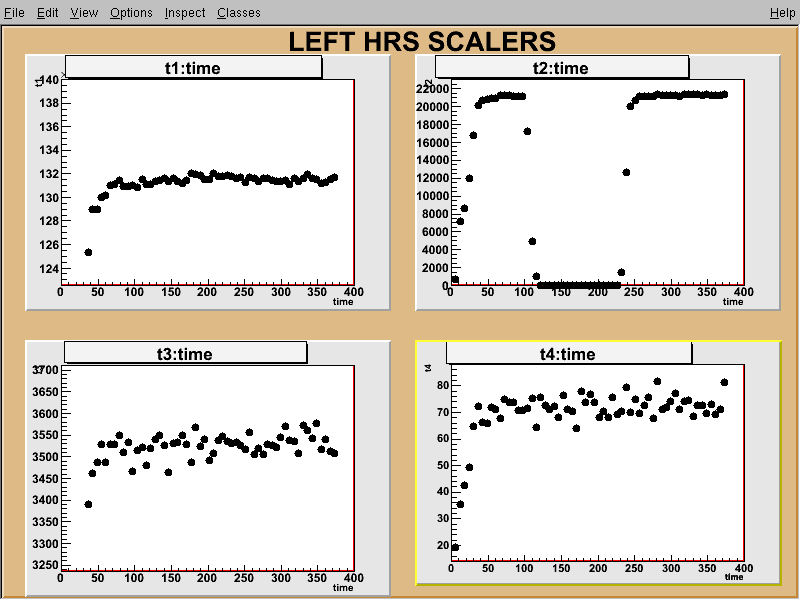Viewport: 800px width, 600px height.
Task: Click the lowest data point in the t3 plot
Action: coord(88,505)
